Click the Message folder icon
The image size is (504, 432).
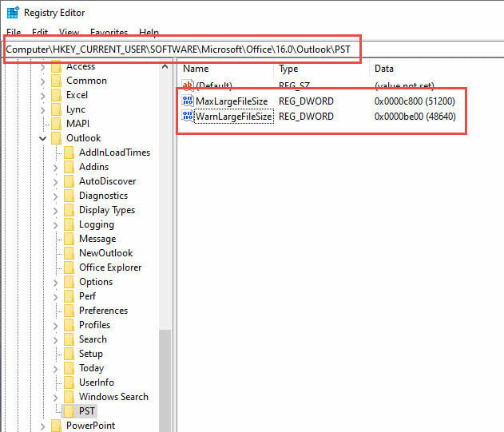[69, 239]
